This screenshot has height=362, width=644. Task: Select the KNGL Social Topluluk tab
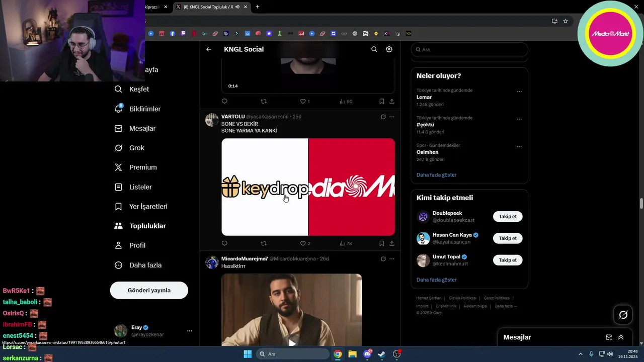point(211,7)
